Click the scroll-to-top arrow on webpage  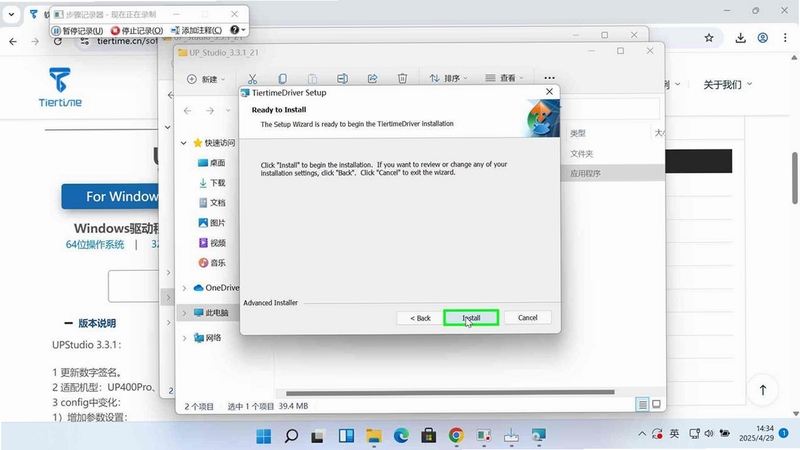pyautogui.click(x=763, y=390)
